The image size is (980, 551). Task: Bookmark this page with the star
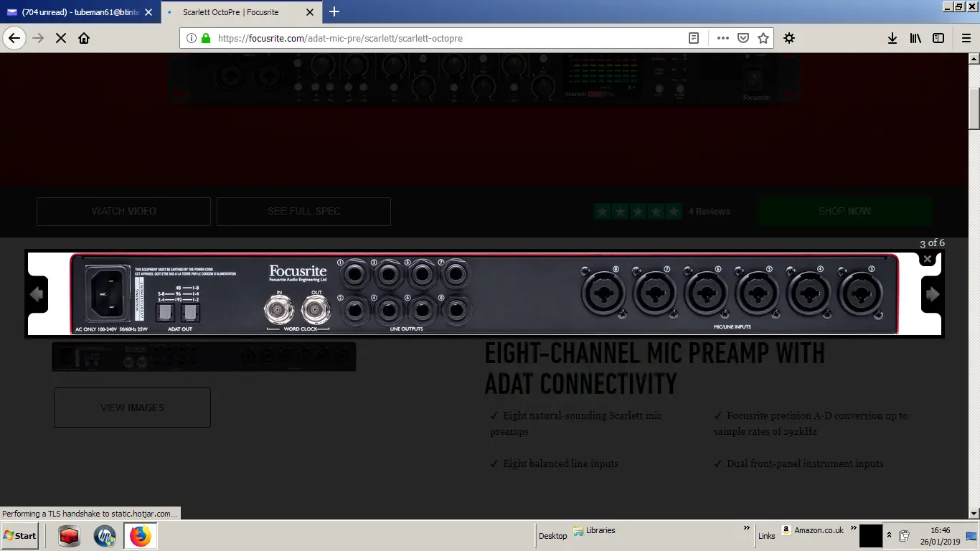pos(763,38)
